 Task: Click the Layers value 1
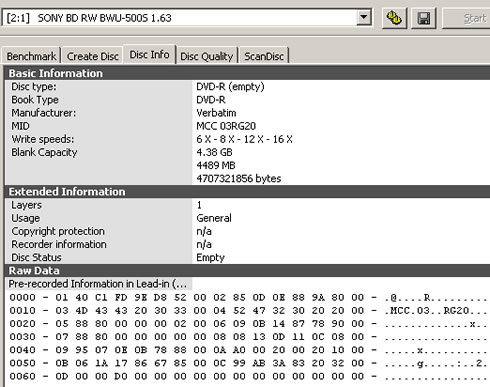199,205
